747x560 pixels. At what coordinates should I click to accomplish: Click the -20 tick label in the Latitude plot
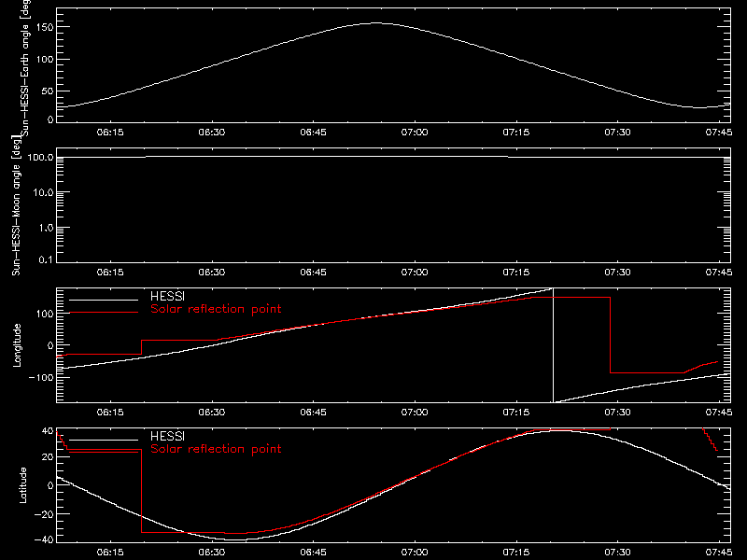44,514
